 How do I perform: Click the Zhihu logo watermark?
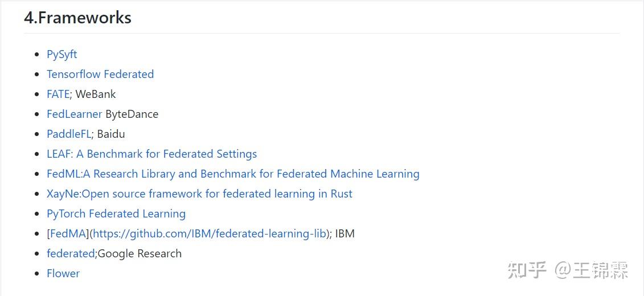click(x=527, y=270)
